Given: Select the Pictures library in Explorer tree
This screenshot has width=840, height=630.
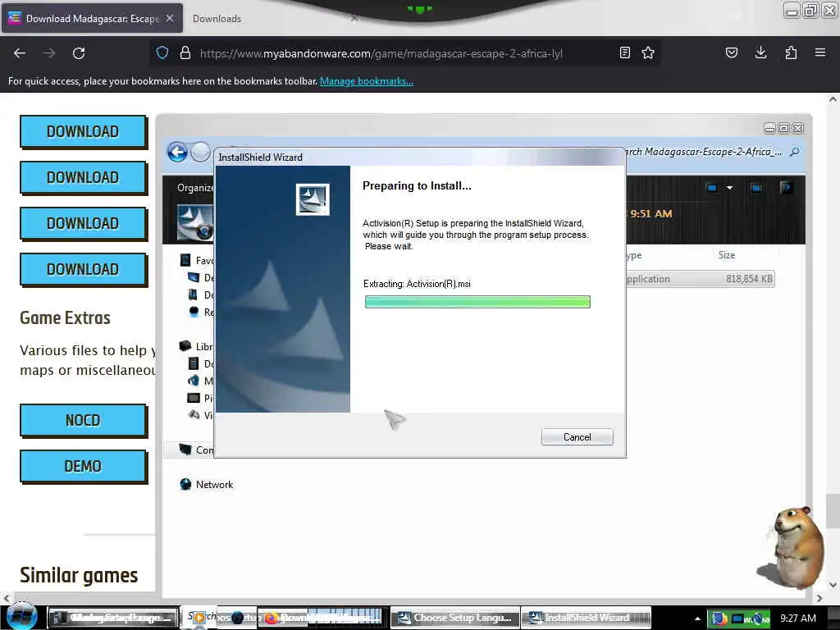Looking at the screenshot, I should pyautogui.click(x=200, y=398).
